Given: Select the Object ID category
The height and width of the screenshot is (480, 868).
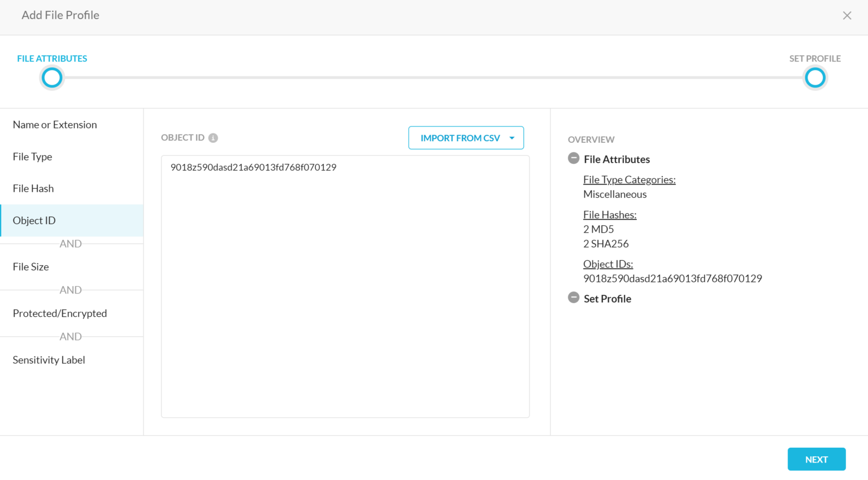Looking at the screenshot, I should pyautogui.click(x=34, y=220).
